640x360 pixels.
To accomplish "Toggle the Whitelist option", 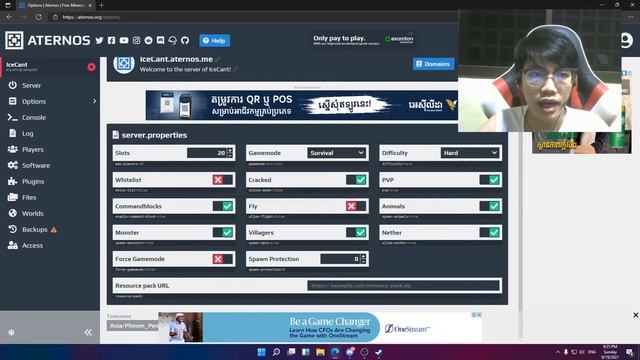I will point(223,180).
